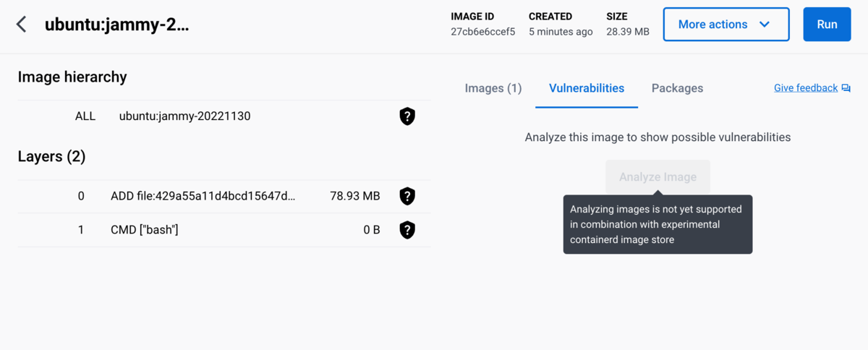The image size is (868, 350).
Task: Select the ALL ubuntu:jammy-20221130 hierarchy row
Action: point(224,116)
